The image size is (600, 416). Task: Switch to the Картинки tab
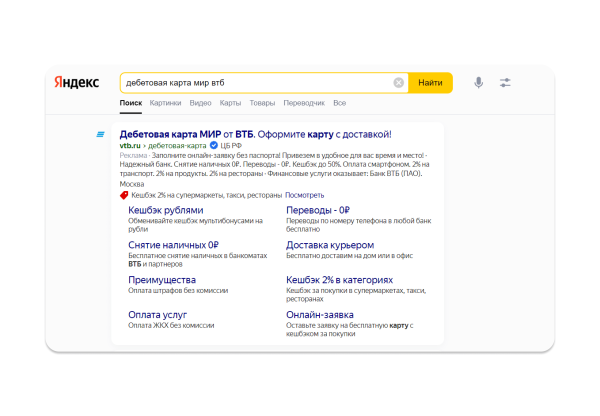tap(165, 103)
